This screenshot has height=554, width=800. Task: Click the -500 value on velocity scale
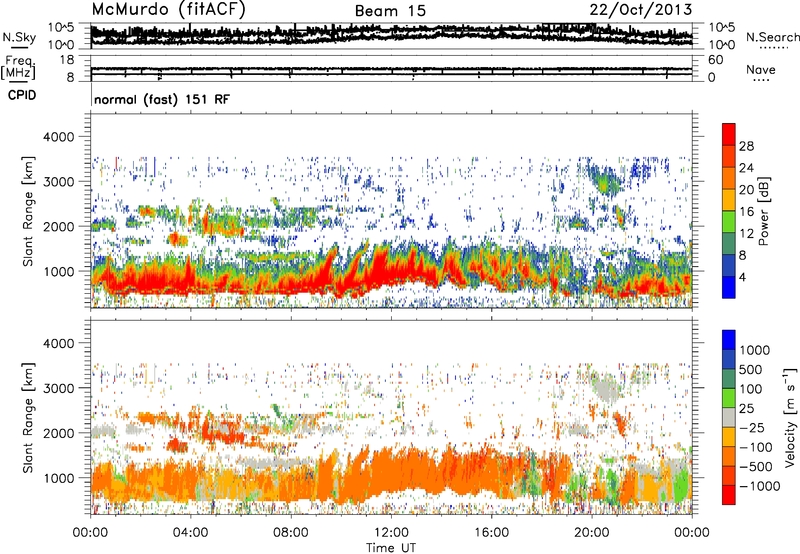756,467
